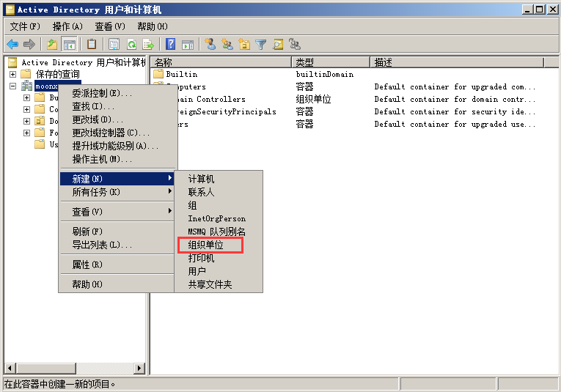Expand the Bu tree node
This screenshot has height=392, width=561.
point(26,97)
